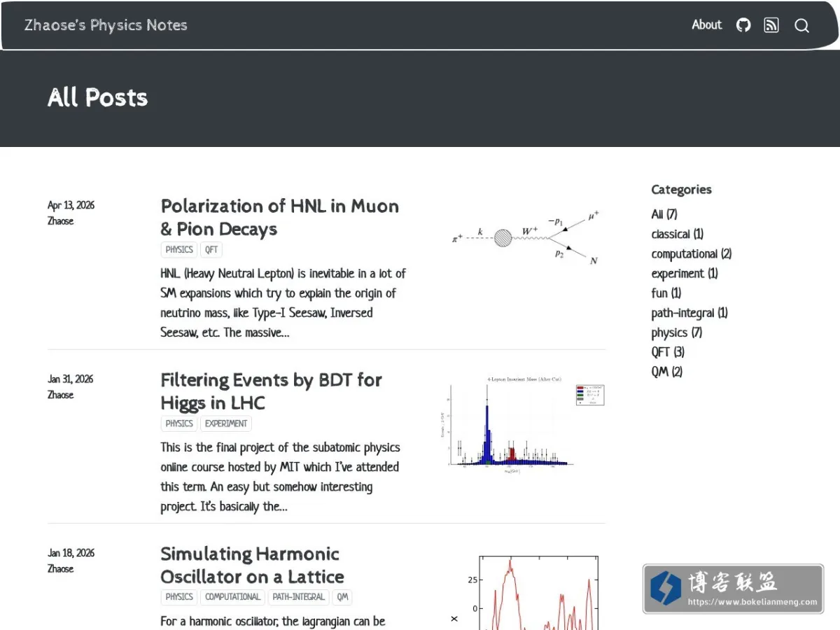Open Simulating Harmonic Oscillator post title
The width and height of the screenshot is (840, 630).
(253, 565)
